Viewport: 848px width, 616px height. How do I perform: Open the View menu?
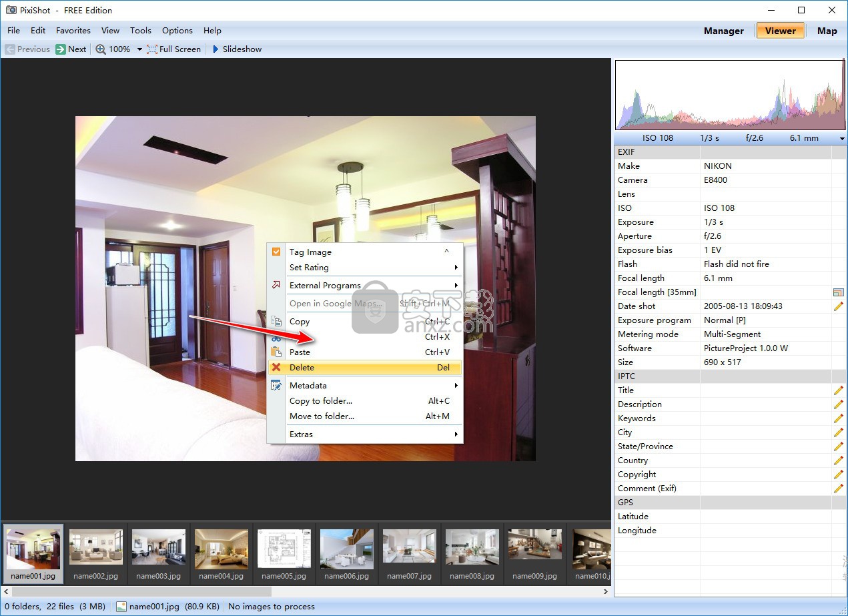(x=110, y=31)
